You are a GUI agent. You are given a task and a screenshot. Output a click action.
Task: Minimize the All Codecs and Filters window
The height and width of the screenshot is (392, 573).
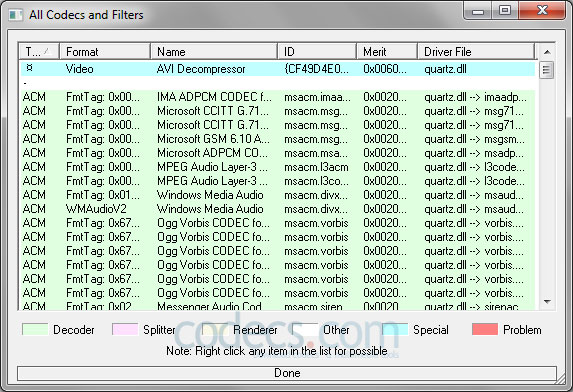tap(477, 11)
